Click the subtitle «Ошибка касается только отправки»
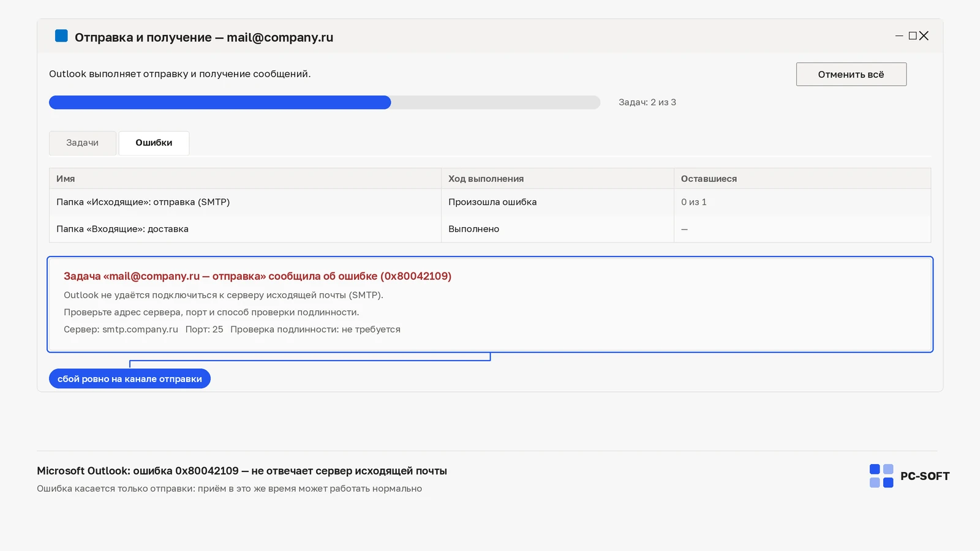980x551 pixels. pos(229,489)
